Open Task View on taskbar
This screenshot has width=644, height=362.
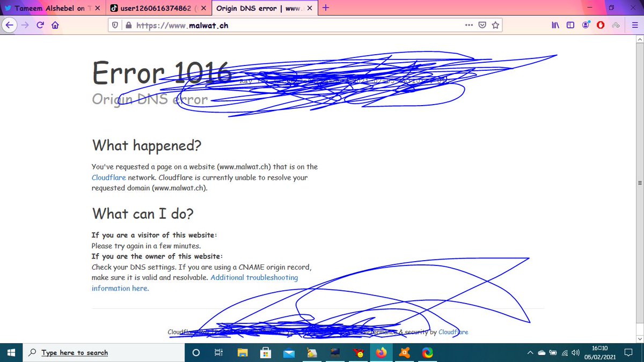pos(218,353)
